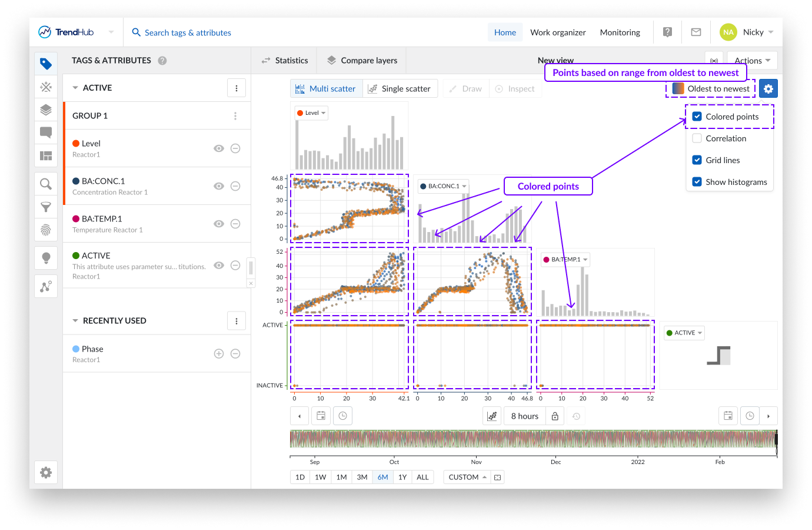
Task: Select the 1Y time range button
Action: pos(402,477)
